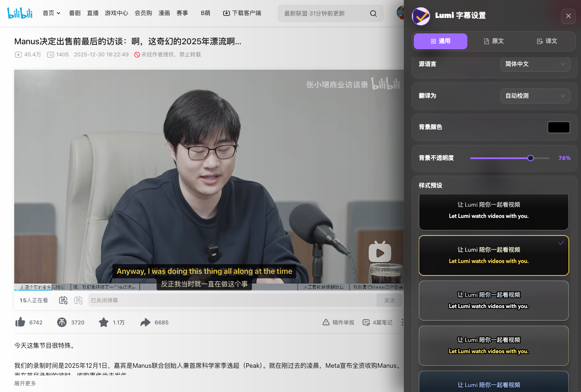Open 赛事 in the navigation bar
Viewport: 581px width, 392px height.
182,13
